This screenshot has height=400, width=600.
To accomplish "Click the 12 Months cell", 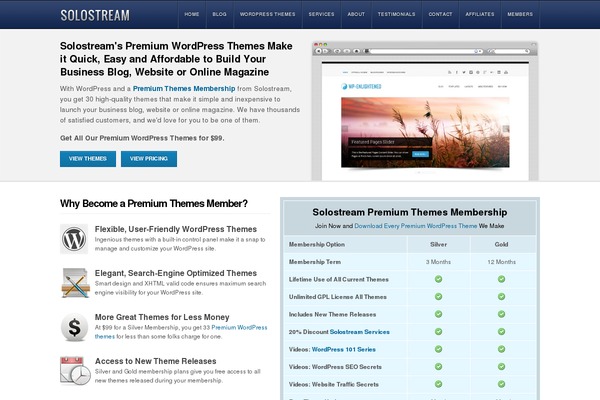I will [x=501, y=262].
